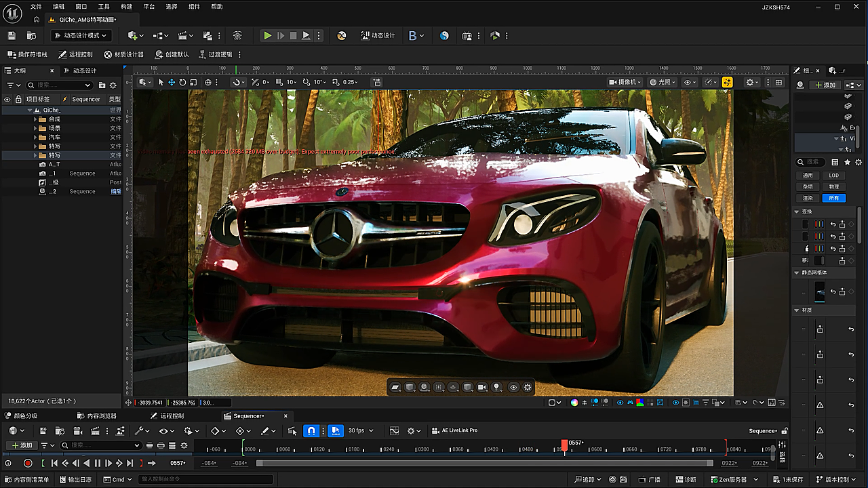Click the property matrix table icon in Details
868x488 pixels.
click(835, 162)
